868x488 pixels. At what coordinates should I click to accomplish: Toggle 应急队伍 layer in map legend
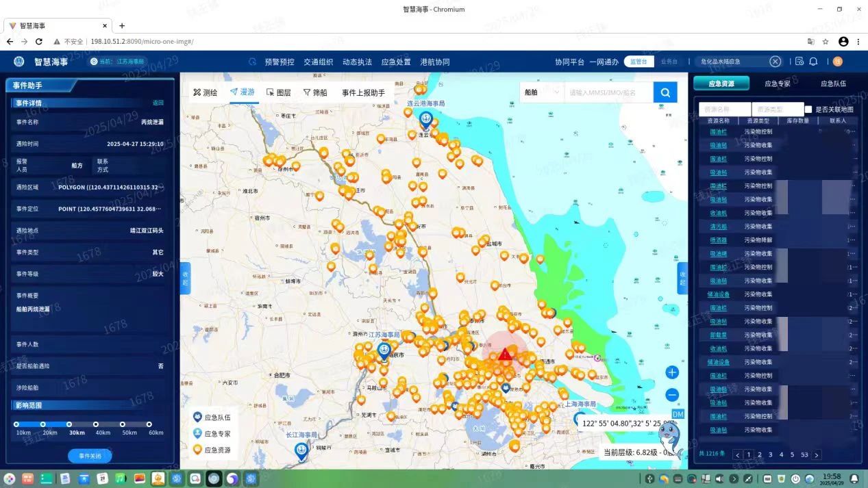pyautogui.click(x=212, y=417)
